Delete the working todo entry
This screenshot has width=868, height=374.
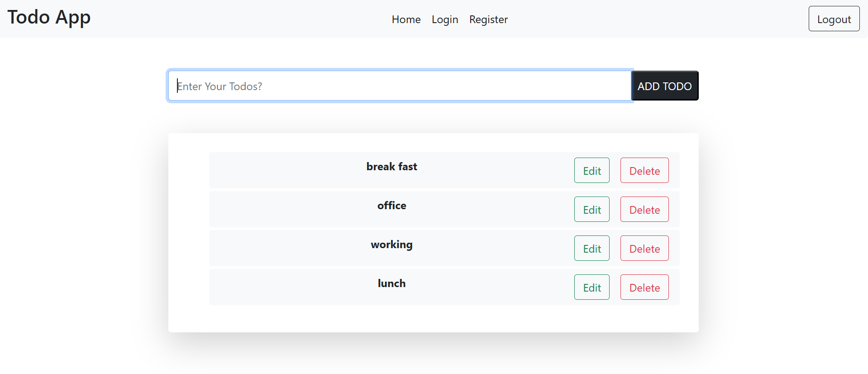click(x=644, y=249)
